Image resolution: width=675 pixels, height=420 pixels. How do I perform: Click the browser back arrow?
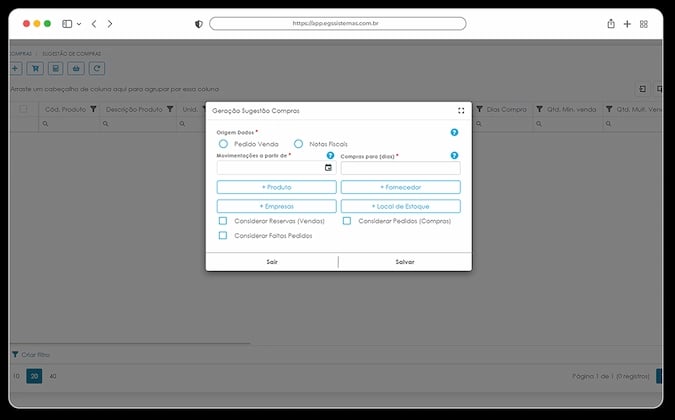pos(94,24)
